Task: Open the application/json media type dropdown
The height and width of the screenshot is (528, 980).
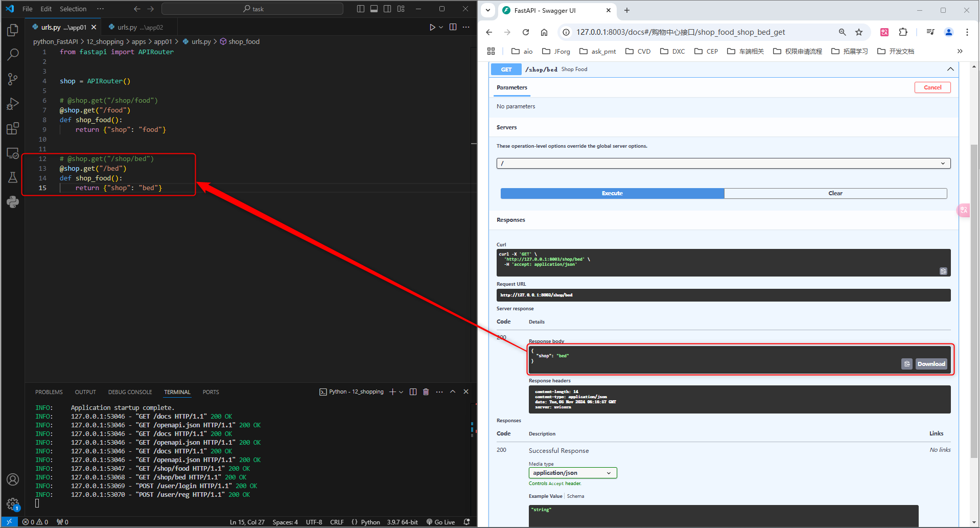Action: pyautogui.click(x=572, y=472)
